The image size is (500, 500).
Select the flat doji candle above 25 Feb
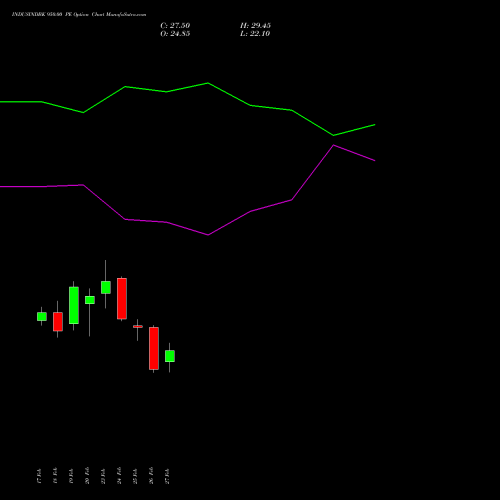(x=138, y=326)
